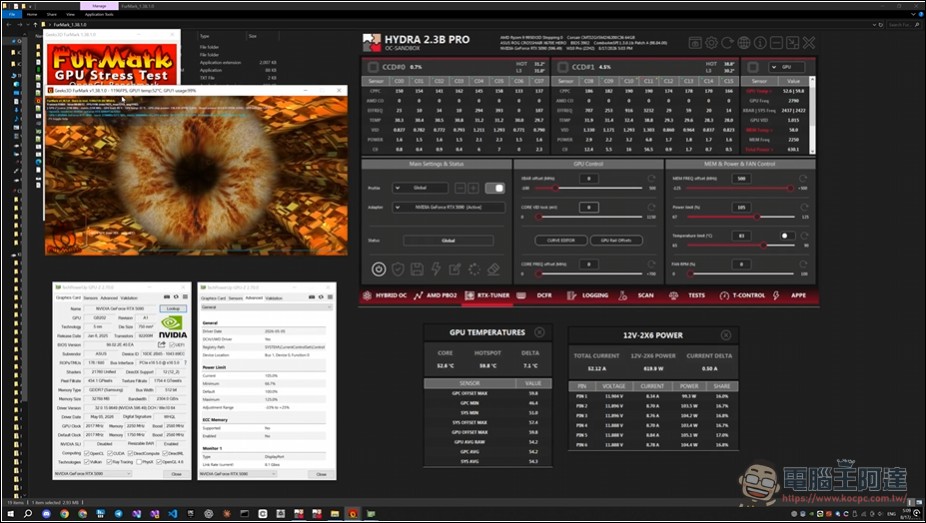Screen dimensions: 926x523
Task: Switch to the HYBRID OC tab
Action: click(384, 295)
